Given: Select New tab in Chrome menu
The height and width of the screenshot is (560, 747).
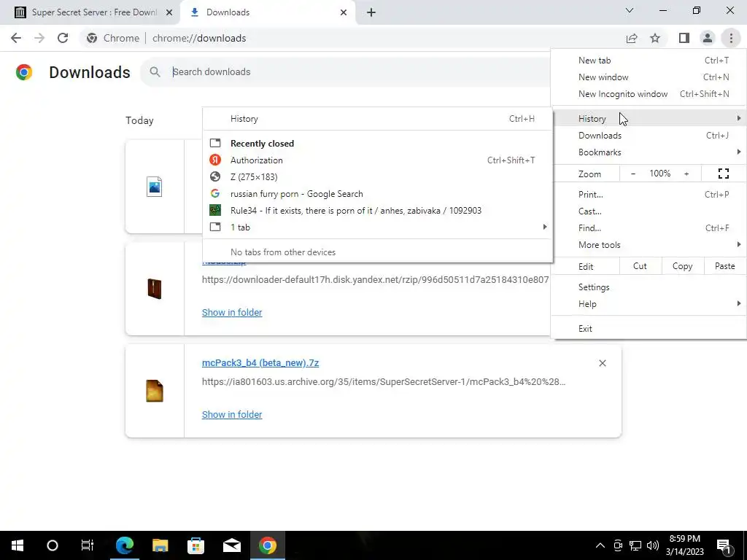Looking at the screenshot, I should pos(649,61).
